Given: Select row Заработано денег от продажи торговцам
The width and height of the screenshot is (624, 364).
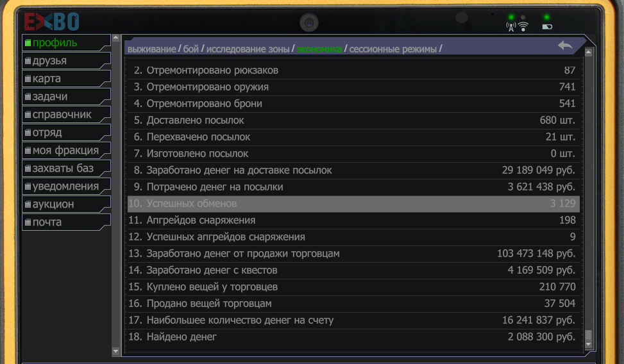Looking at the screenshot, I should [353, 254].
